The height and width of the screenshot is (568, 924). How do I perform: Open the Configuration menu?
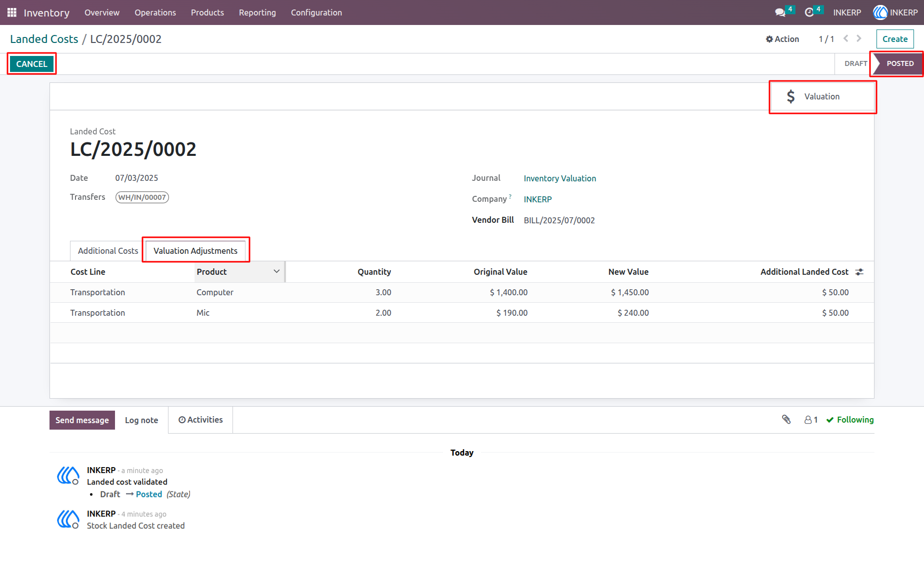[316, 12]
